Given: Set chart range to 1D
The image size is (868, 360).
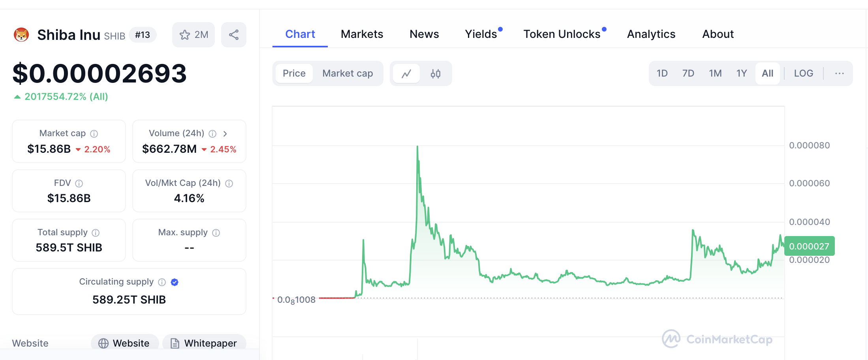Looking at the screenshot, I should [662, 73].
